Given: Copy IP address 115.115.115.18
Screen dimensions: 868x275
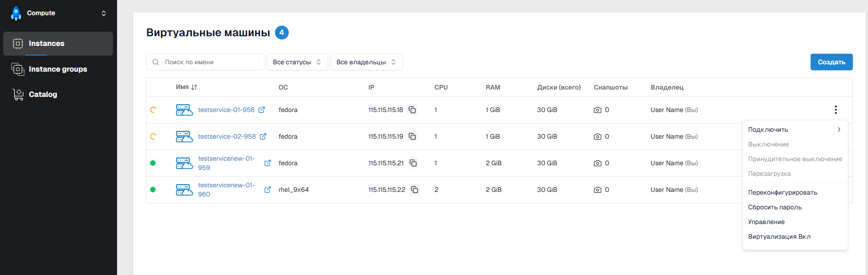Looking at the screenshot, I should point(412,110).
